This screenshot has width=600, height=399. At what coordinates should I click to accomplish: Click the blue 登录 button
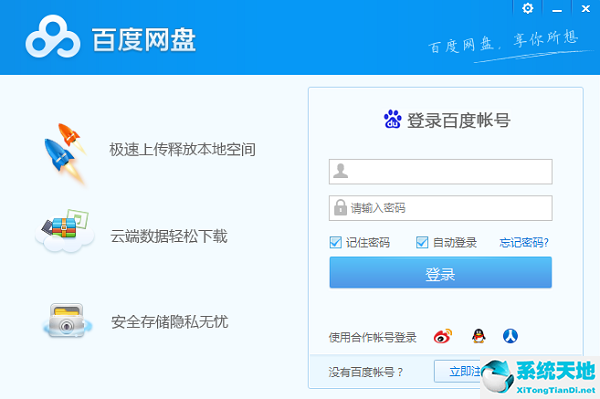coord(440,272)
